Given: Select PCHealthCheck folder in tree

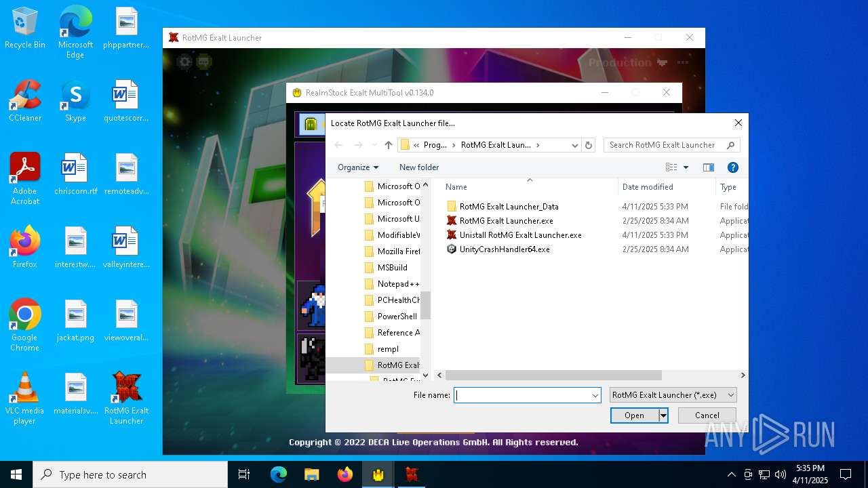Looking at the screenshot, I should (392, 300).
